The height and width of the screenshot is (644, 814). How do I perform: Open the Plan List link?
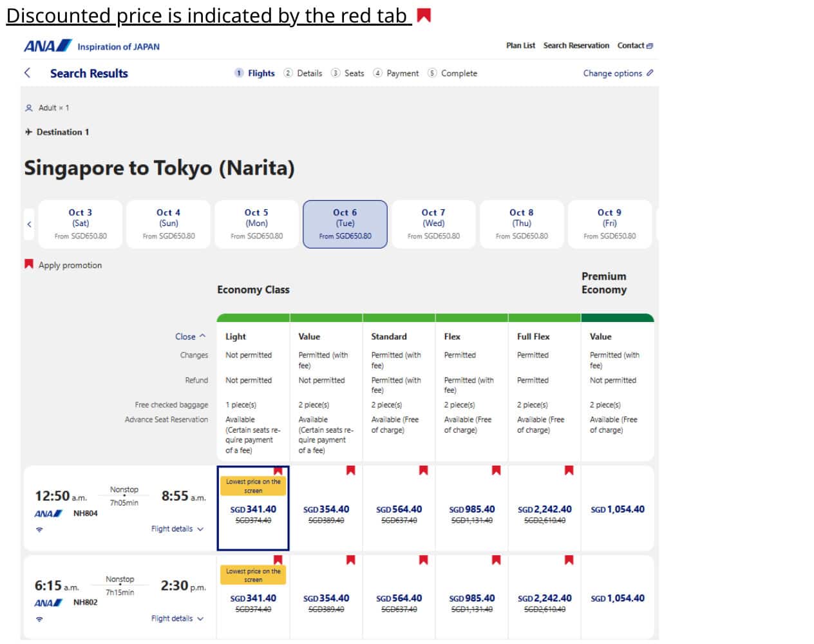(x=520, y=46)
